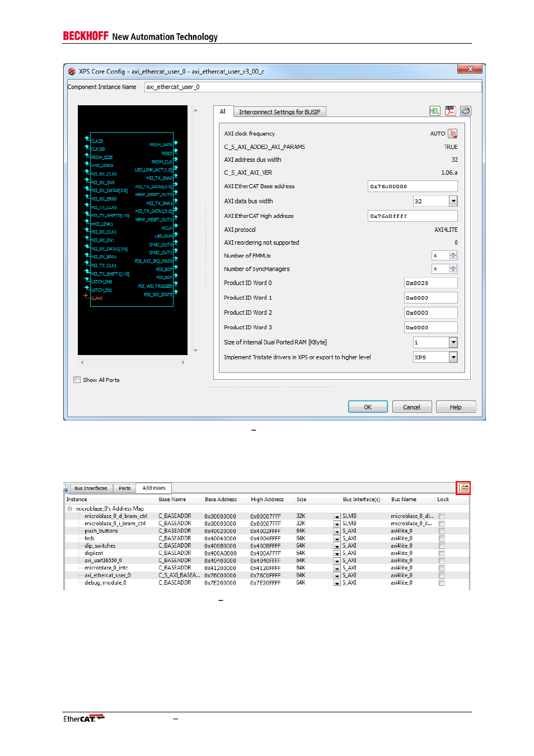Click the hand icon next to AUTO
Viewport: 534px width, 756px height.
tap(453, 133)
